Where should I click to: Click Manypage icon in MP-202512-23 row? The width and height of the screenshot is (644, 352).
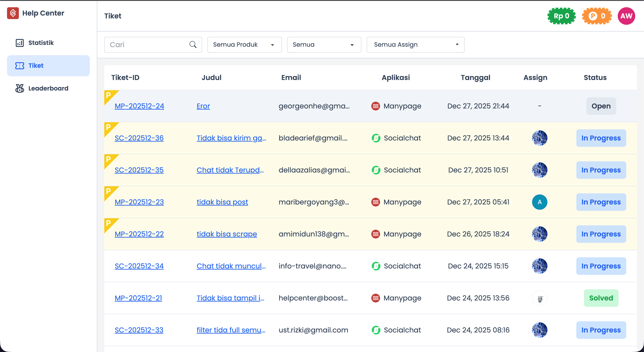[x=375, y=202]
